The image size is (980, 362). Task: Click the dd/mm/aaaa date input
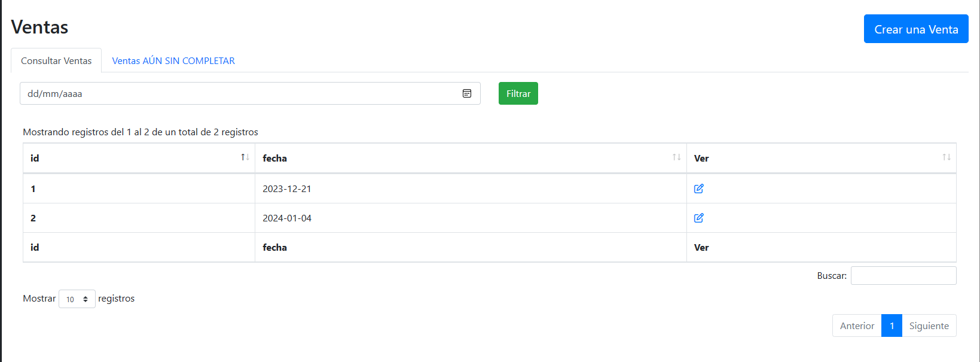(250, 93)
